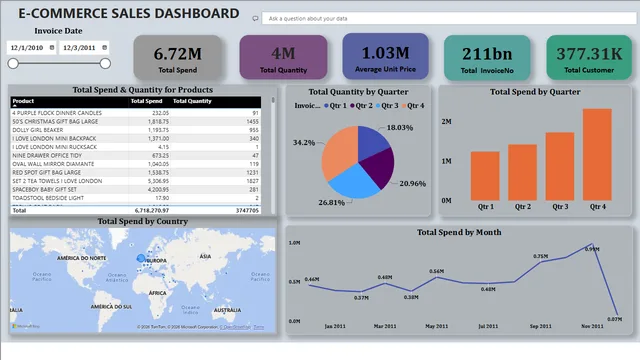Click the Microsoft Bing logo on map
The height and width of the screenshot is (360, 640).
click(x=26, y=326)
